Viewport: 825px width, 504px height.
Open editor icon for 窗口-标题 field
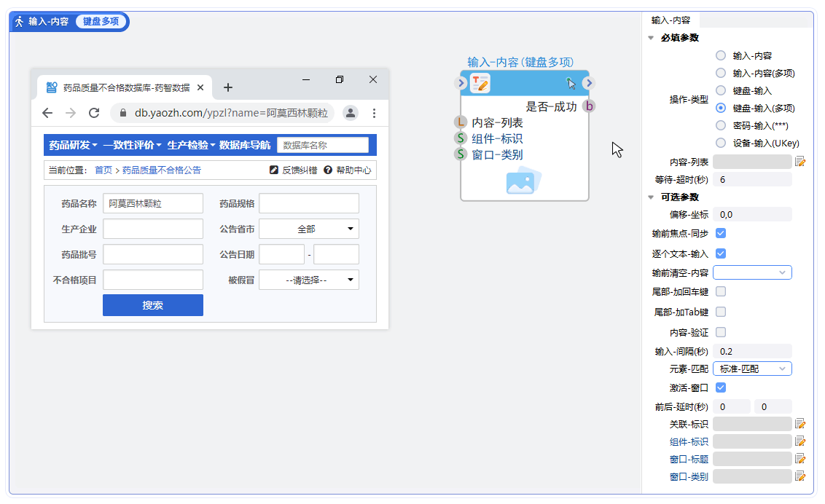pos(800,459)
